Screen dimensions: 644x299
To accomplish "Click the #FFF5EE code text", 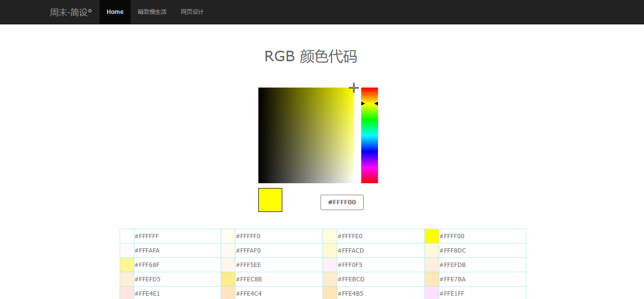I will 248,265.
